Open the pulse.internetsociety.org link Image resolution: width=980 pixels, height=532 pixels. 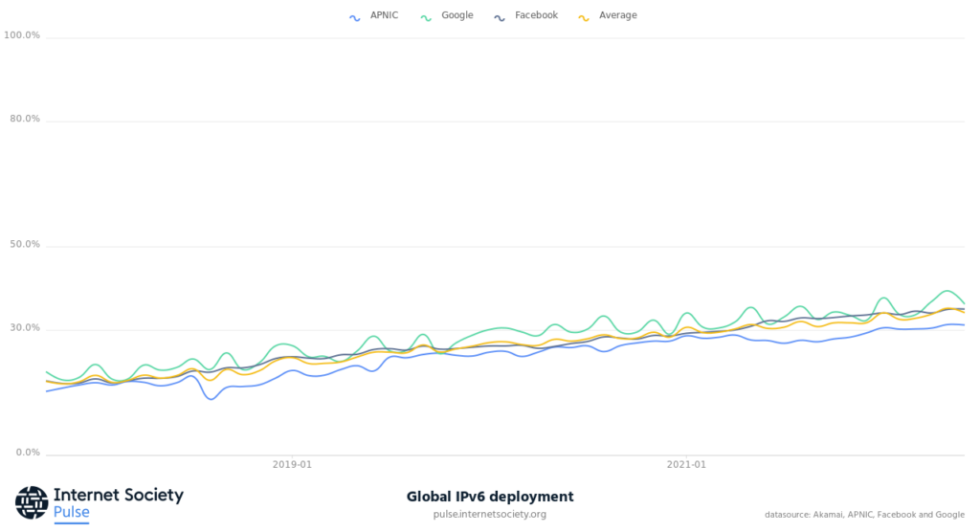490,515
